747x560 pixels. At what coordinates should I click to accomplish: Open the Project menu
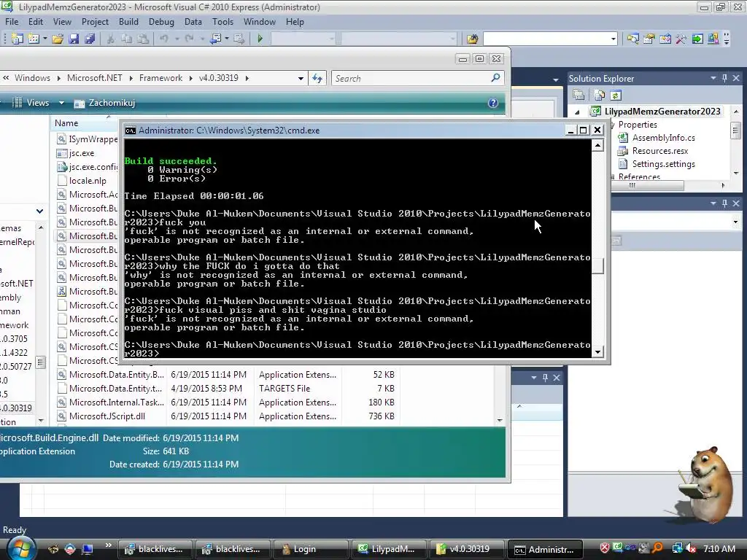(95, 22)
